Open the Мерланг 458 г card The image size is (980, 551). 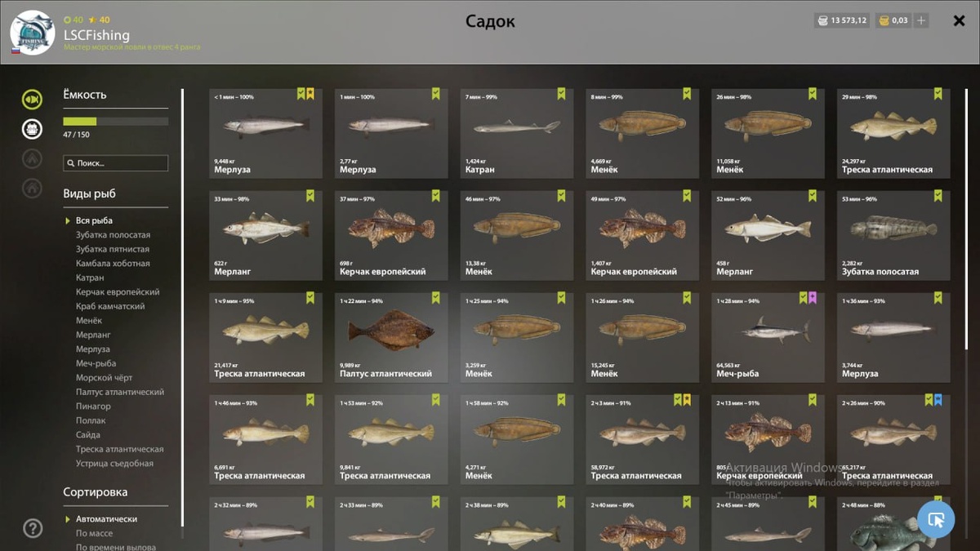[768, 235]
